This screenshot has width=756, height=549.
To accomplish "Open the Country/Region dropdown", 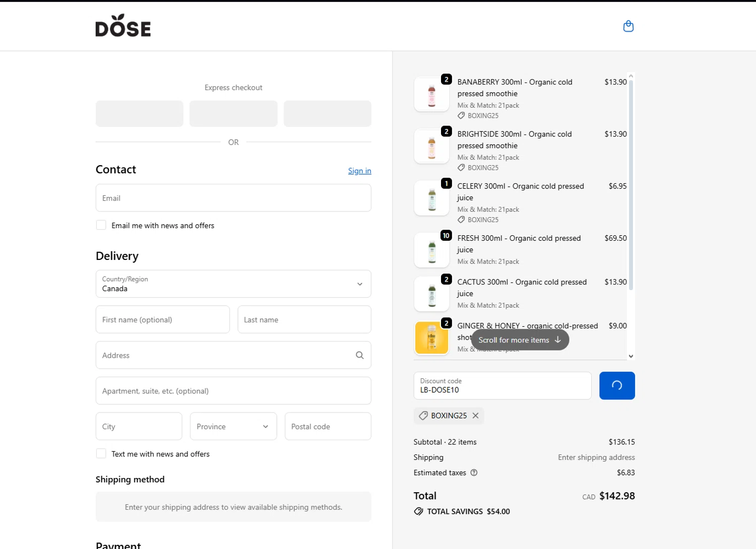I will click(233, 284).
